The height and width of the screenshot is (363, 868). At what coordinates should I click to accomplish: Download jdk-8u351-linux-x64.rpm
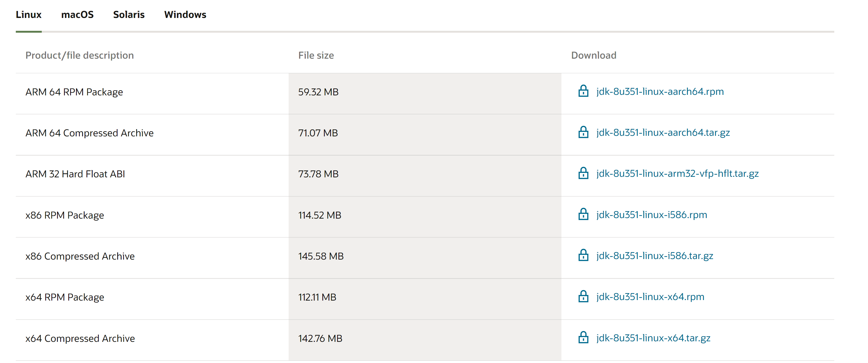tap(650, 297)
